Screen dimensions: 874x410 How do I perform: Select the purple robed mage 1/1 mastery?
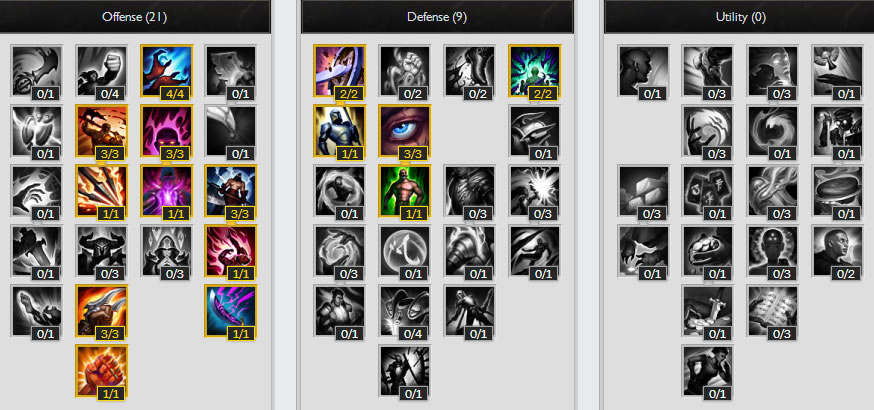coord(167,191)
